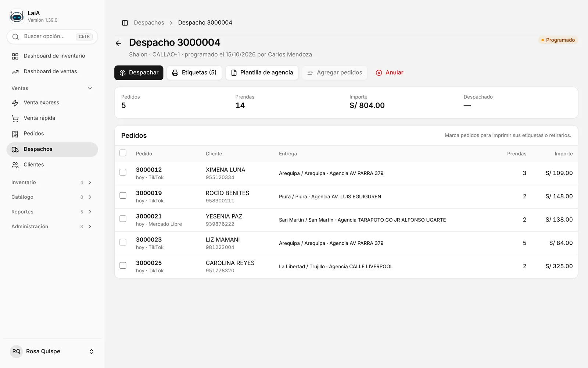Click the Buscar opción search field
Image resolution: width=588 pixels, height=368 pixels.
52,37
